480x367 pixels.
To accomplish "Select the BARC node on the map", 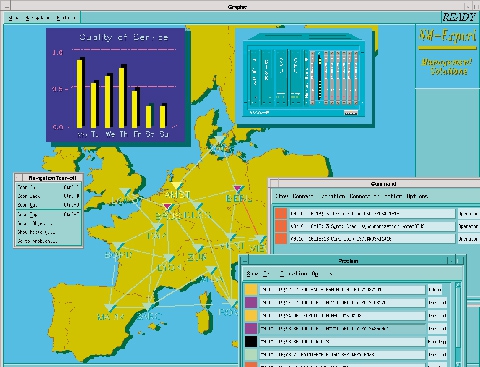I will [148, 306].
